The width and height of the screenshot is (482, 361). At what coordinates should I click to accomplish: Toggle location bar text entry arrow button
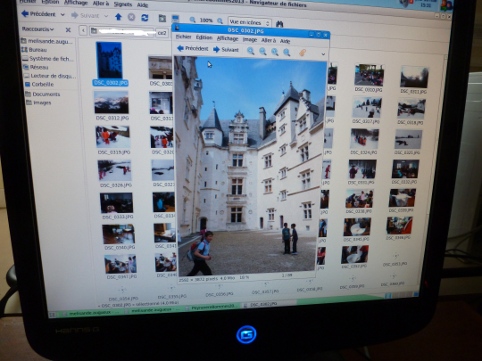pyautogui.click(x=83, y=31)
